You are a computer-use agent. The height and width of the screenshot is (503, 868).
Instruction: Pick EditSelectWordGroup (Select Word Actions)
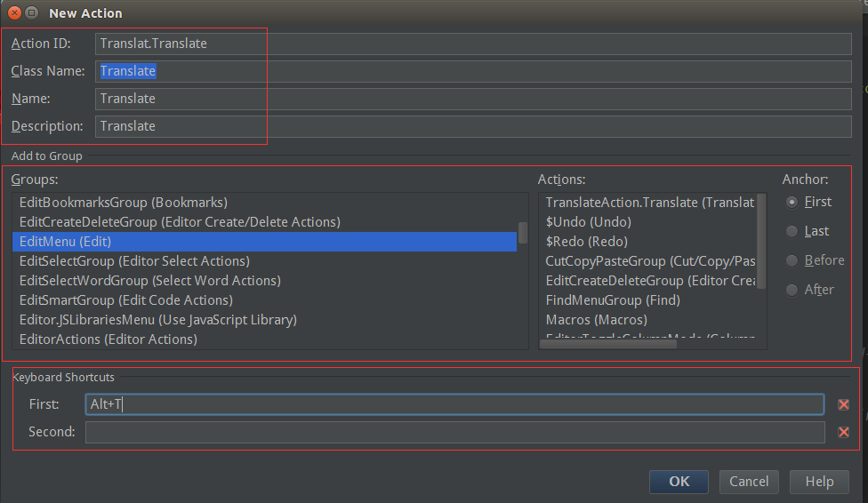click(265, 281)
